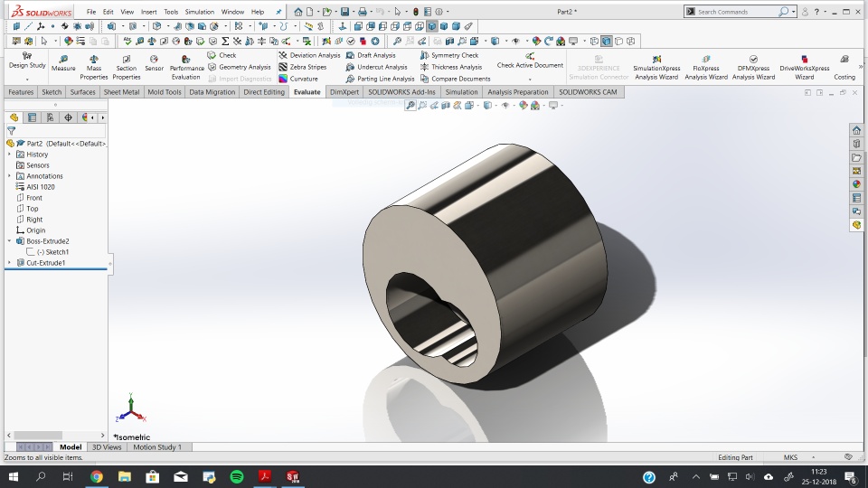
Task: Open the Insert menu
Action: tap(148, 12)
